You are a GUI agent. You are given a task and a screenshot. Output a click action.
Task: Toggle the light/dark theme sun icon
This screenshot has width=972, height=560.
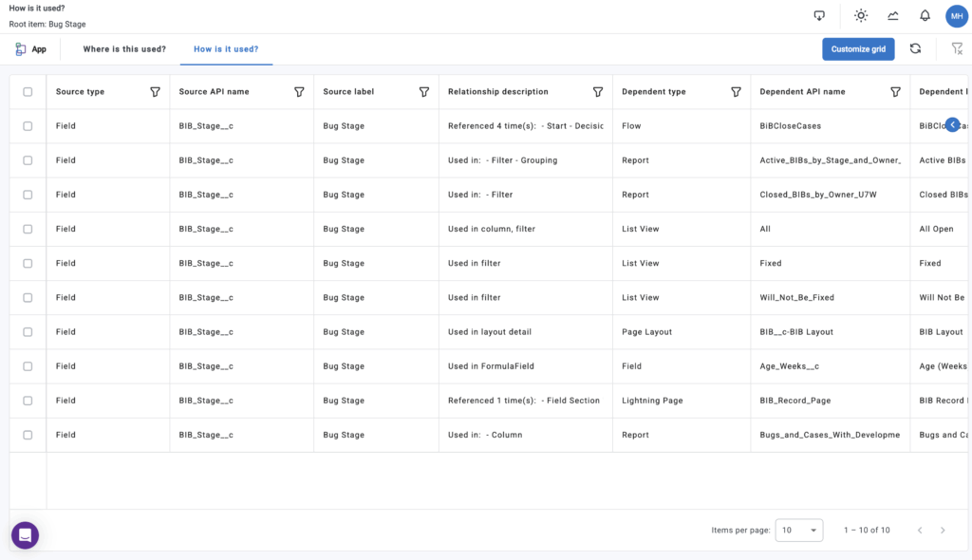point(861,16)
